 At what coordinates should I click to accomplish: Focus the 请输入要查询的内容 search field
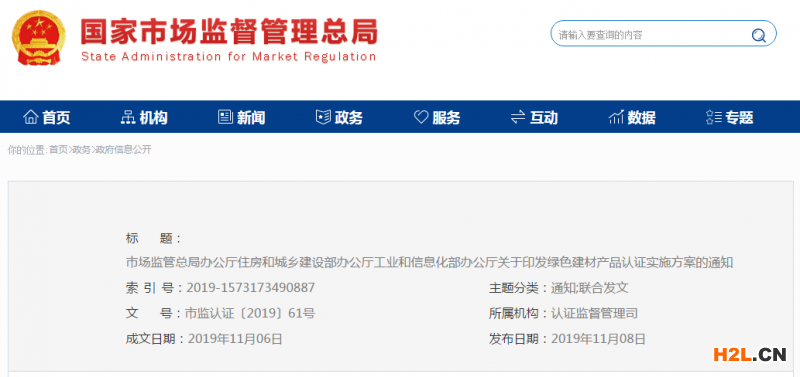point(651,35)
